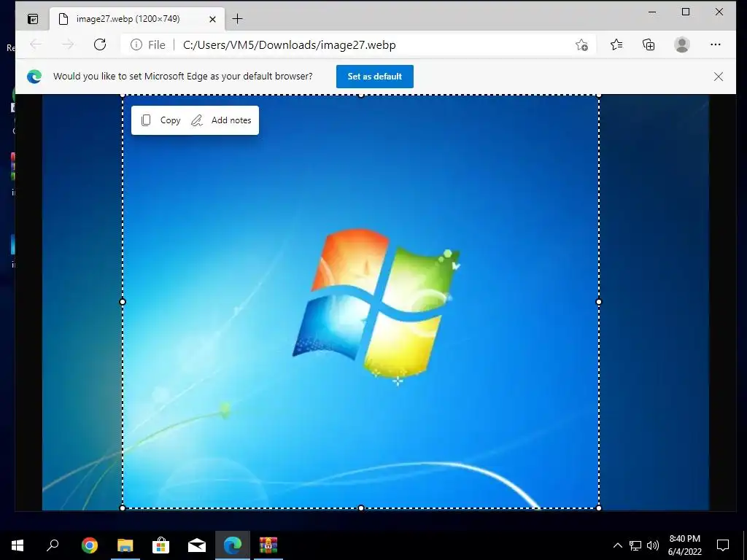This screenshot has width=747, height=560.
Task: Open Edge Settings and more menu
Action: tap(715, 44)
